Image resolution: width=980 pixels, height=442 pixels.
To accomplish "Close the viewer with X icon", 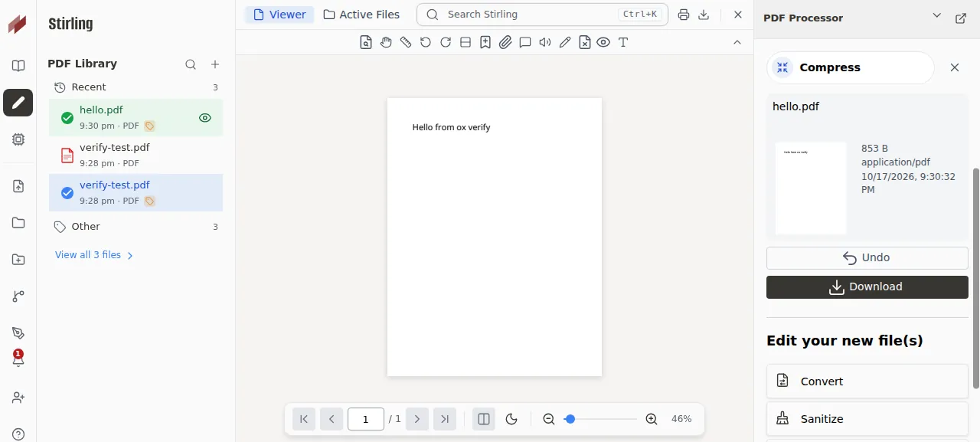I will (738, 15).
